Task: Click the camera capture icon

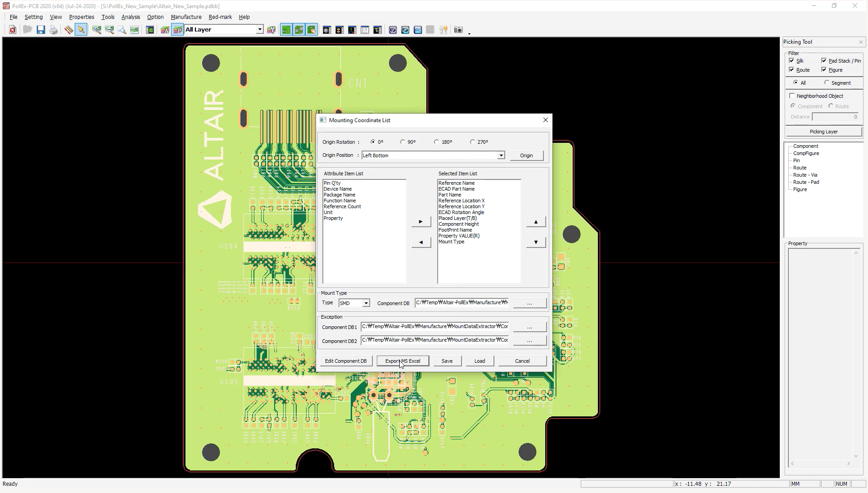Action: click(458, 30)
